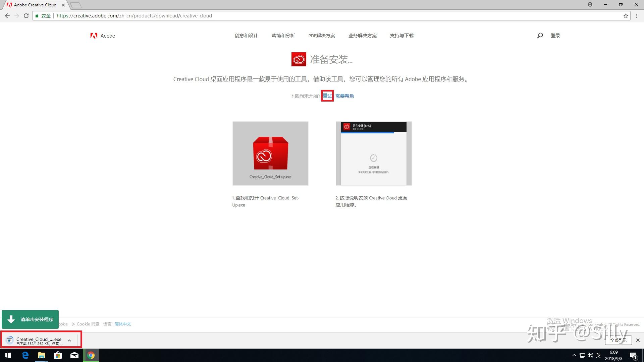Open a new browser tab
644x362 pixels.
(76, 5)
